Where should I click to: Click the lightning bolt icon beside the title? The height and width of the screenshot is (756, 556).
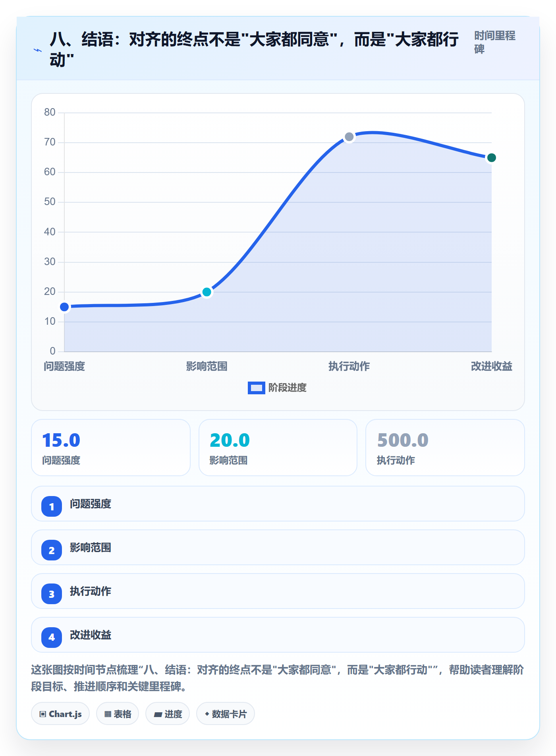point(38,50)
